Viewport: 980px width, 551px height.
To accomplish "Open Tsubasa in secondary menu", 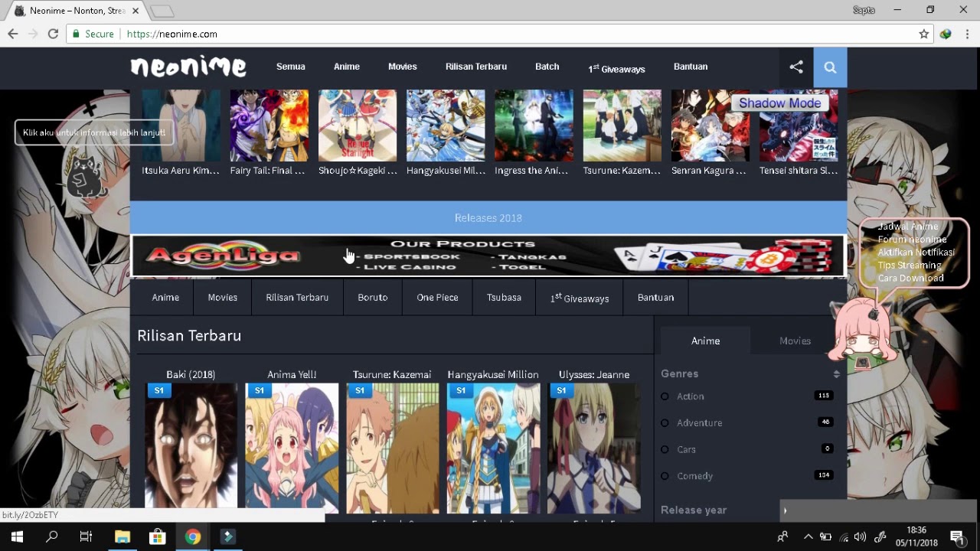I will tap(504, 297).
